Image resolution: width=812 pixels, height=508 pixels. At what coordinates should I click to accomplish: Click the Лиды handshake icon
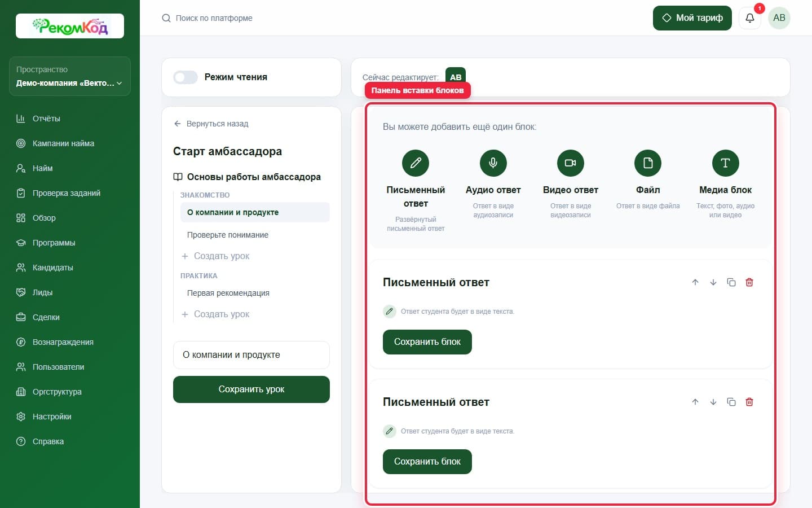coord(21,292)
